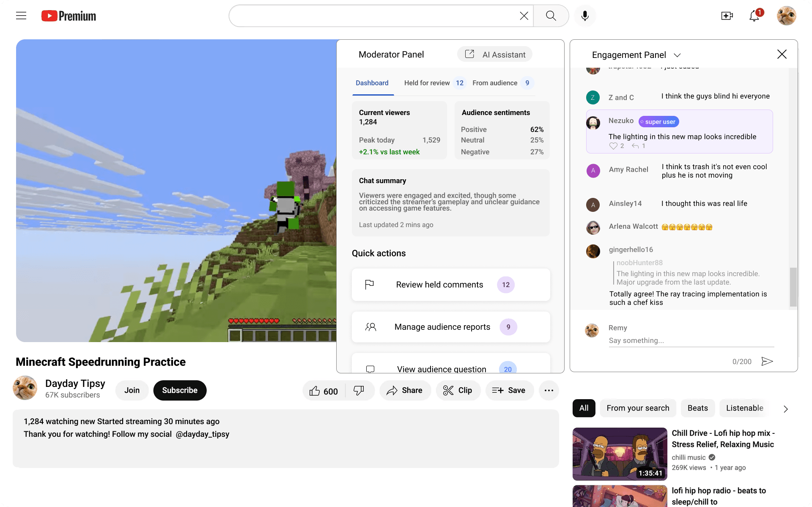
Task: Click the Join membership button
Action: click(132, 390)
